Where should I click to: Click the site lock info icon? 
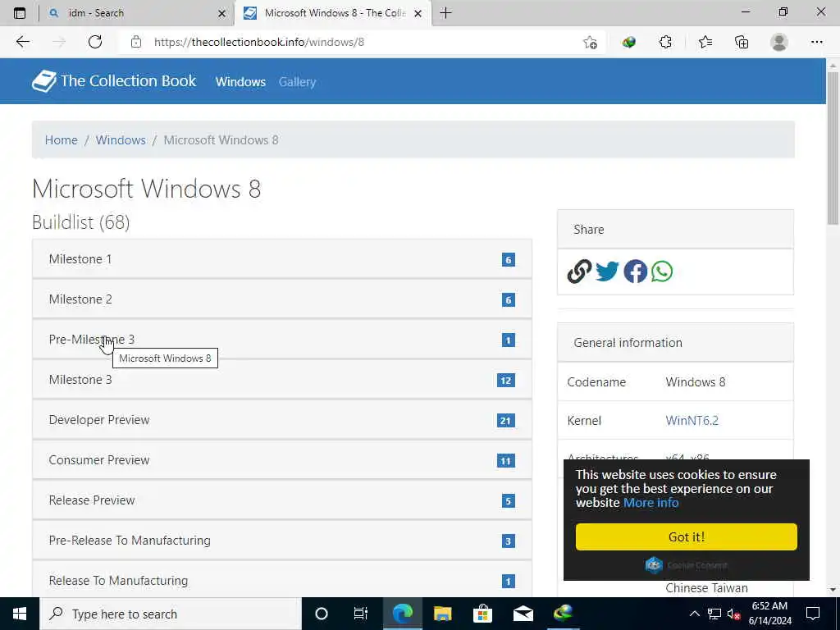pyautogui.click(x=136, y=42)
